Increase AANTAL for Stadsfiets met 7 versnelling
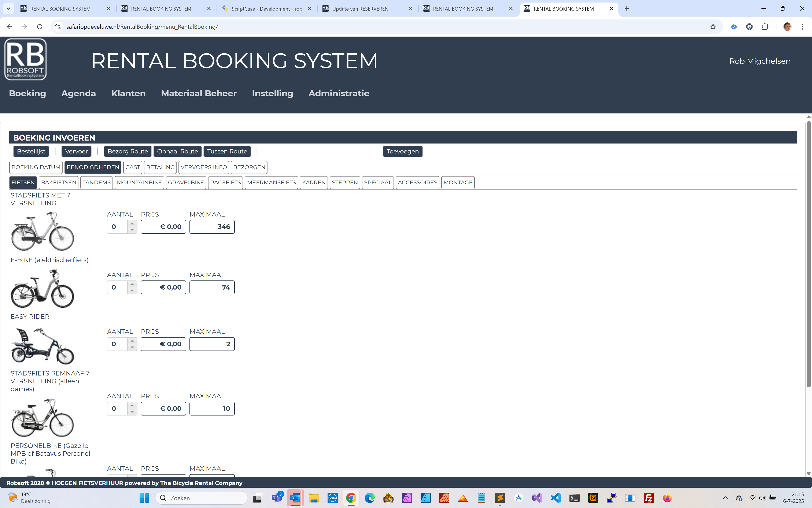The image size is (812, 508). (132, 224)
